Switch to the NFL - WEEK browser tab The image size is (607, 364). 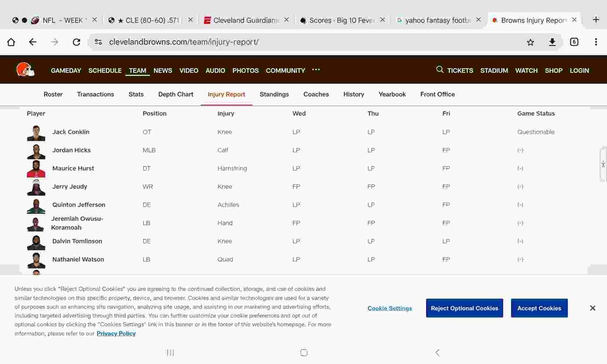[x=54, y=20]
